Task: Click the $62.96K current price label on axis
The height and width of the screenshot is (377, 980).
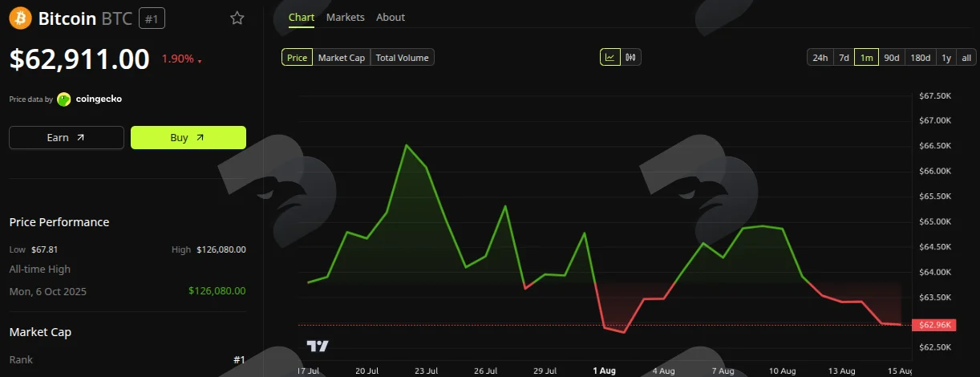Action: click(x=936, y=325)
